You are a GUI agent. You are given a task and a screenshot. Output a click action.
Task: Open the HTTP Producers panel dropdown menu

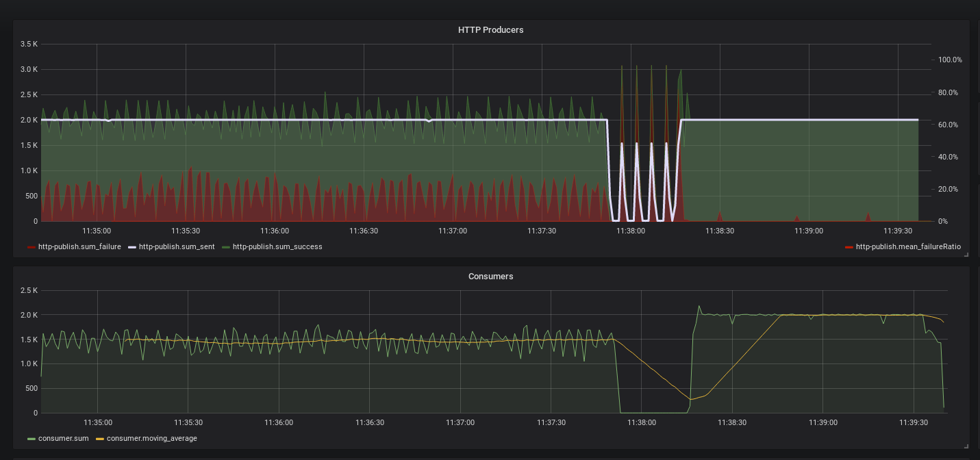(x=490, y=29)
